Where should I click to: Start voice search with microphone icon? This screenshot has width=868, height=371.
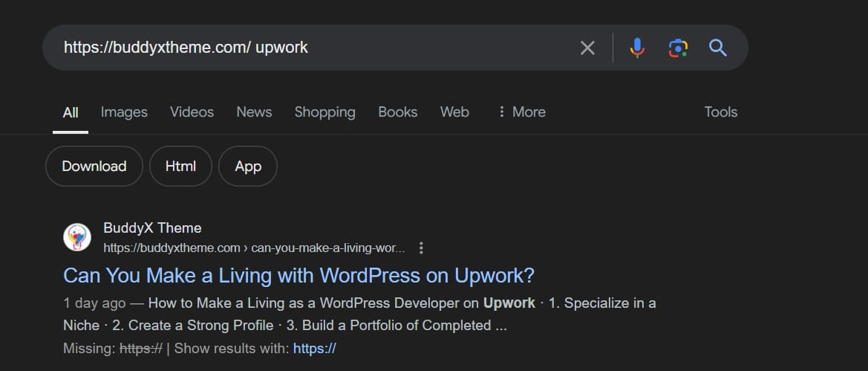coord(636,48)
